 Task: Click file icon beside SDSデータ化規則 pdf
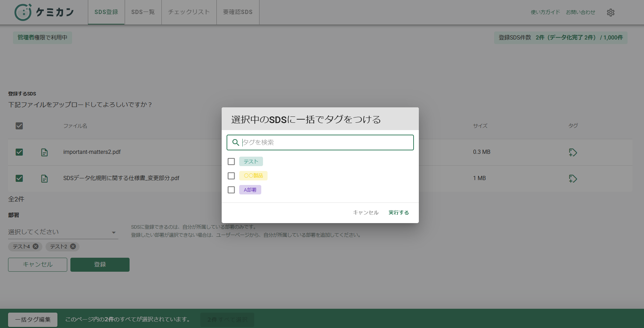[x=44, y=179]
